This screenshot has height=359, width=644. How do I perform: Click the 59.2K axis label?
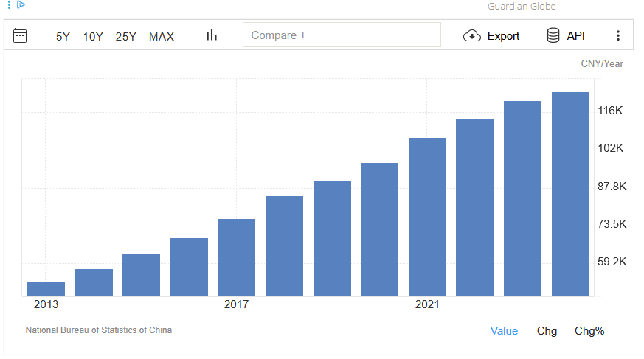[612, 262]
